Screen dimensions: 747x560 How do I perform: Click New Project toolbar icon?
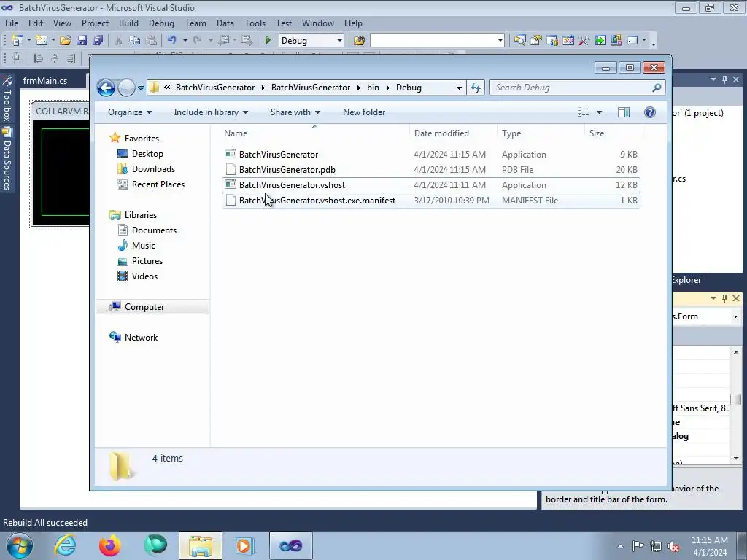click(18, 41)
